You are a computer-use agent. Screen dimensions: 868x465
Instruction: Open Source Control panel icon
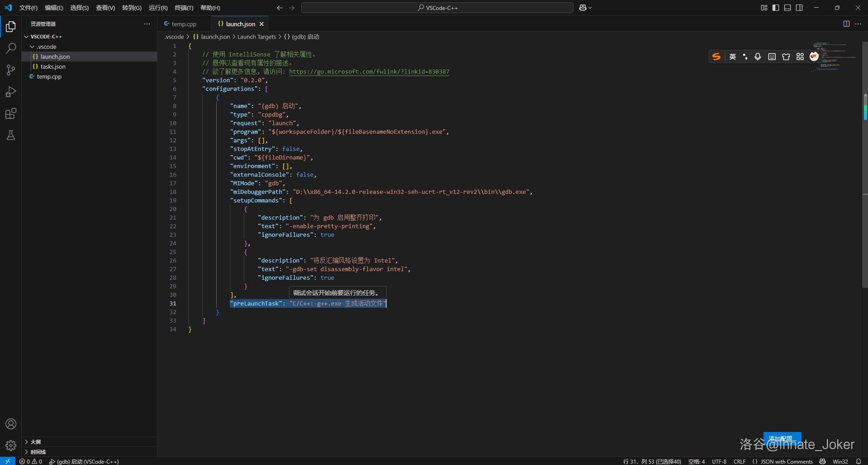click(11, 70)
